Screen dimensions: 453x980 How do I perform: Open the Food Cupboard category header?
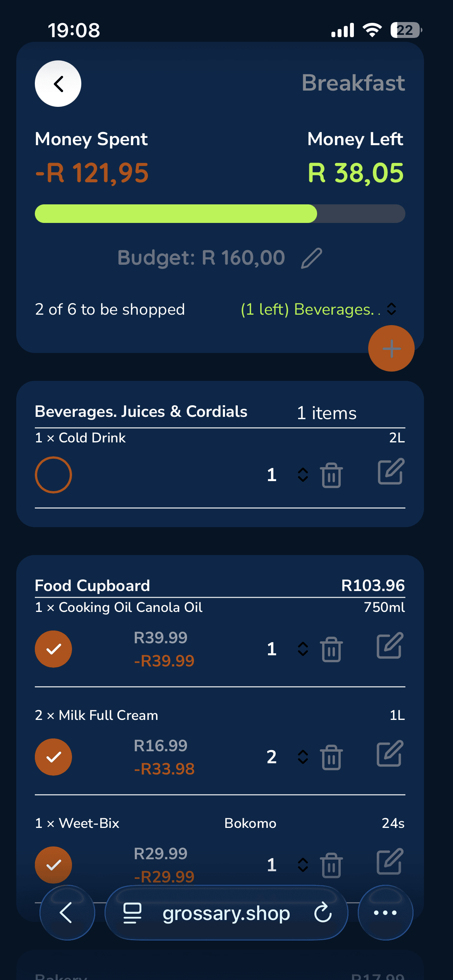click(92, 586)
